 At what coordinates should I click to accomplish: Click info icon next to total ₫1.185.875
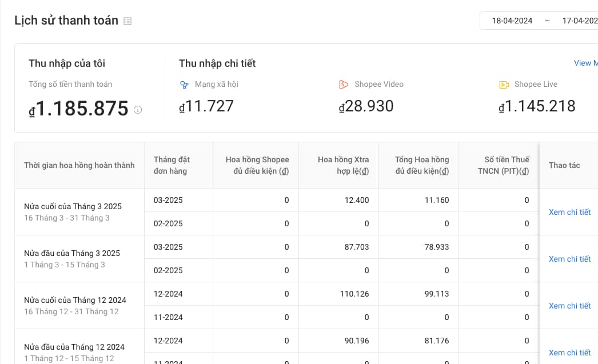pos(138,110)
